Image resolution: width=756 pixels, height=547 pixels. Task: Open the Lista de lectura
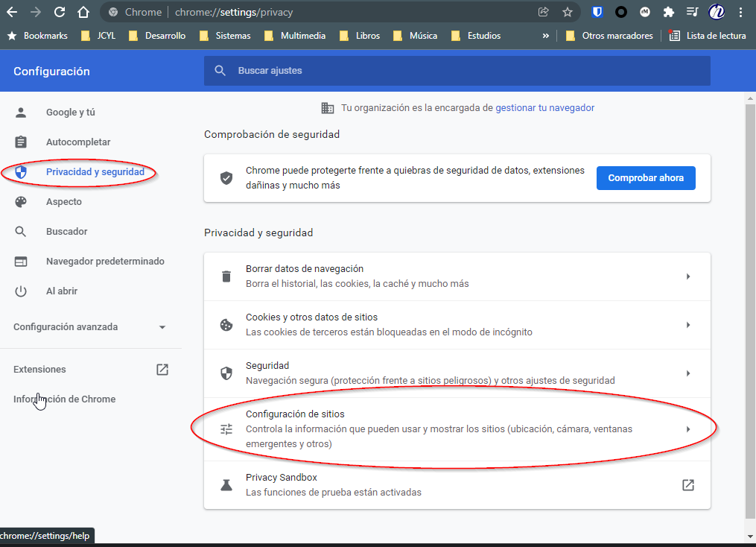pyautogui.click(x=708, y=36)
